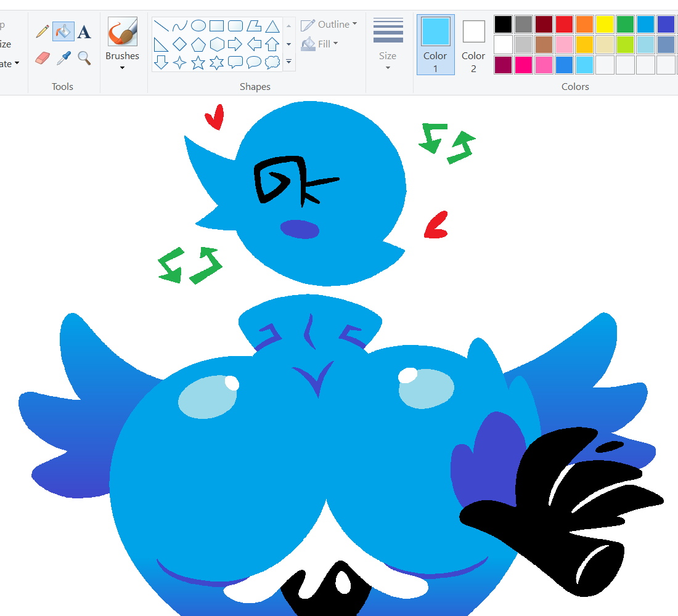
Task: Pick the orange palette swatch
Action: pos(584,24)
